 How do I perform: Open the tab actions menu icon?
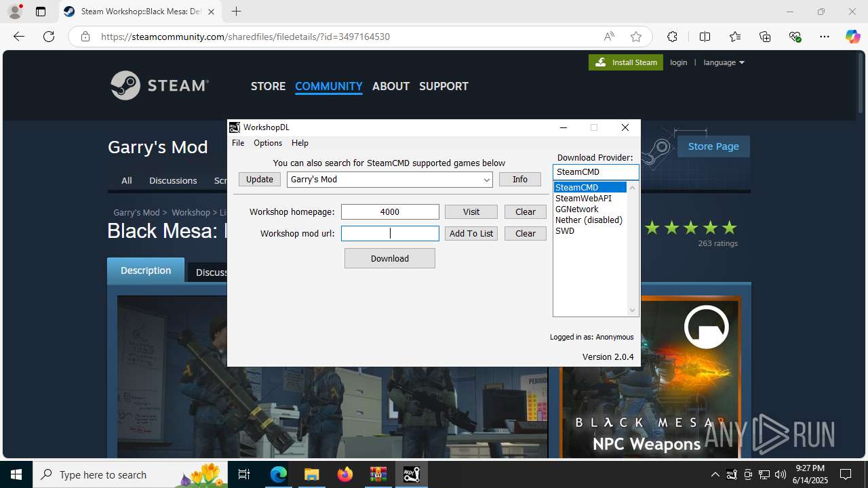coord(41,12)
